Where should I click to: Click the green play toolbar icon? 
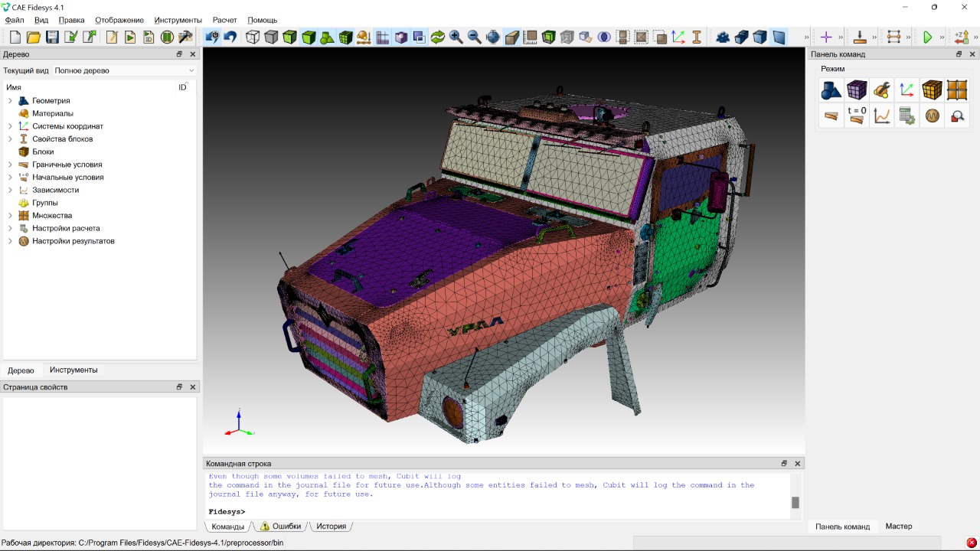[927, 37]
